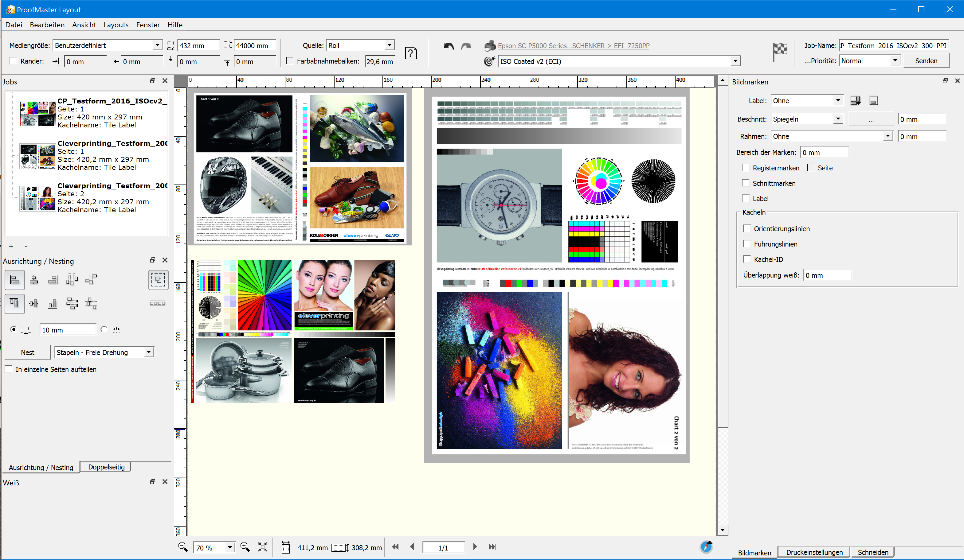Click the help question mark icon
Screen dimensions: 964x560
pos(411,53)
